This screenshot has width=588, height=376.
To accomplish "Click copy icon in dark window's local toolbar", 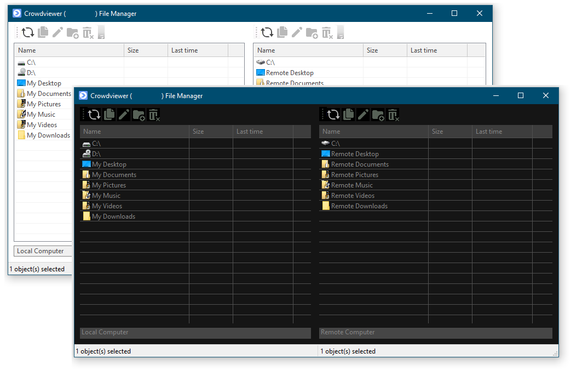I will click(109, 115).
